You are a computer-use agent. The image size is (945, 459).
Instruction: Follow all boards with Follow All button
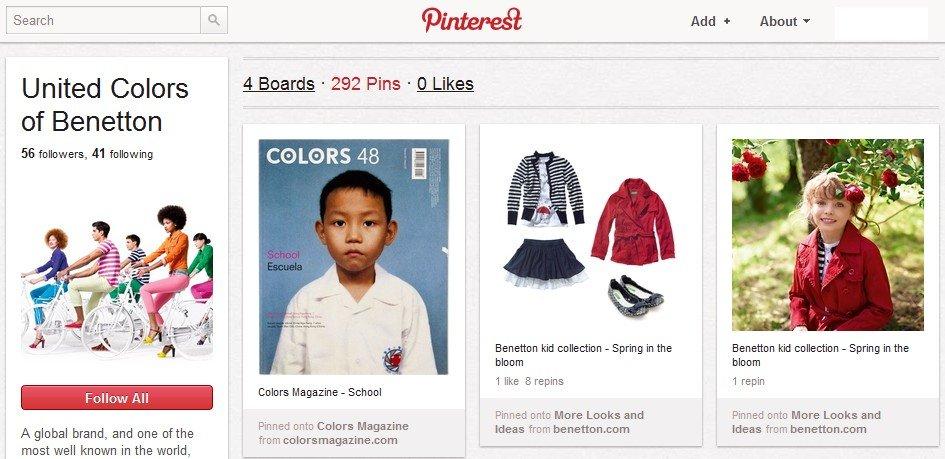117,398
